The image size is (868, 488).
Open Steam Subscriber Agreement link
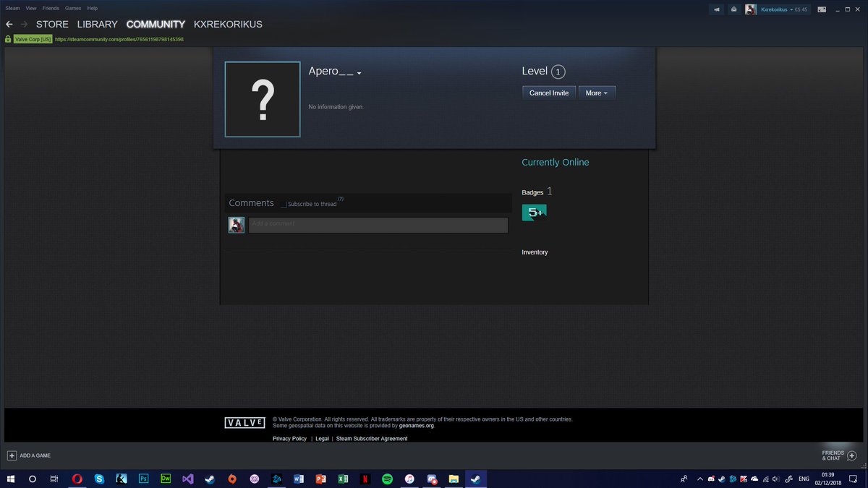coord(372,439)
